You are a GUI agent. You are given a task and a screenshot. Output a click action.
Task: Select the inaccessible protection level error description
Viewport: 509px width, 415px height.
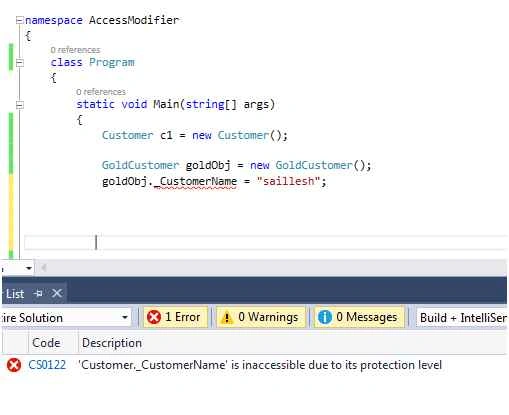(260, 365)
